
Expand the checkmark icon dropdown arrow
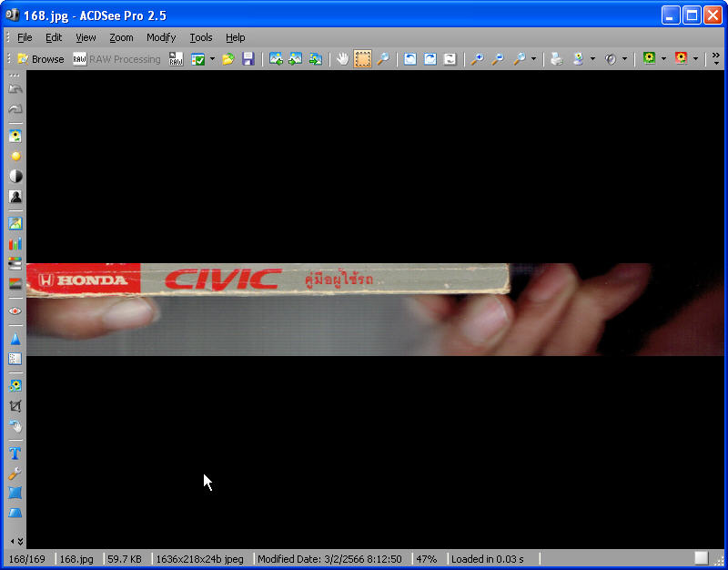pyautogui.click(x=212, y=59)
